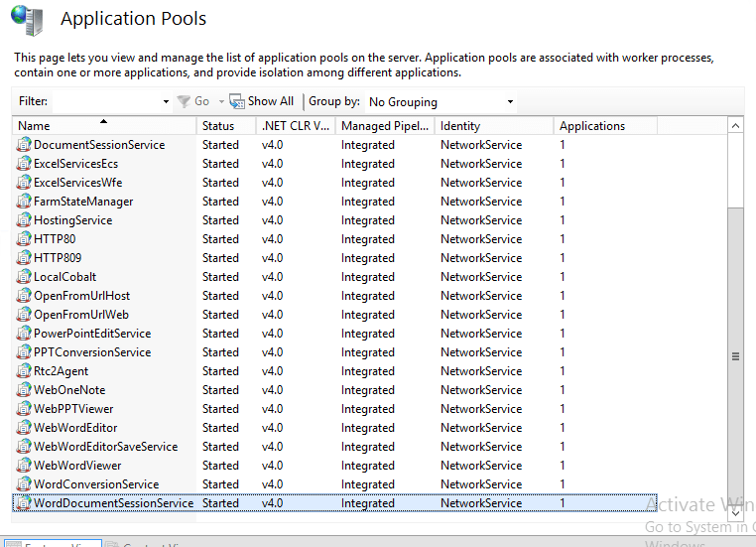This screenshot has width=756, height=547.
Task: Select the WebWordEditor pool name
Action: click(x=75, y=427)
